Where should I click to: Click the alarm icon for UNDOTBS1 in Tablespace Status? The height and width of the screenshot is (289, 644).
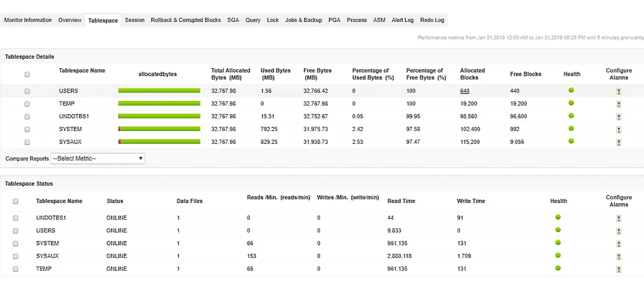click(619, 218)
